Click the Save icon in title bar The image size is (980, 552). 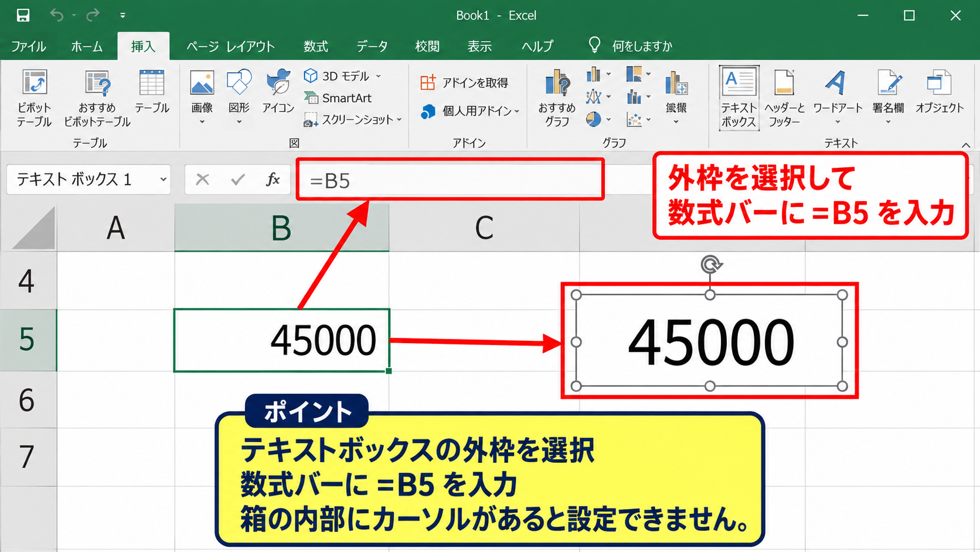[x=23, y=15]
